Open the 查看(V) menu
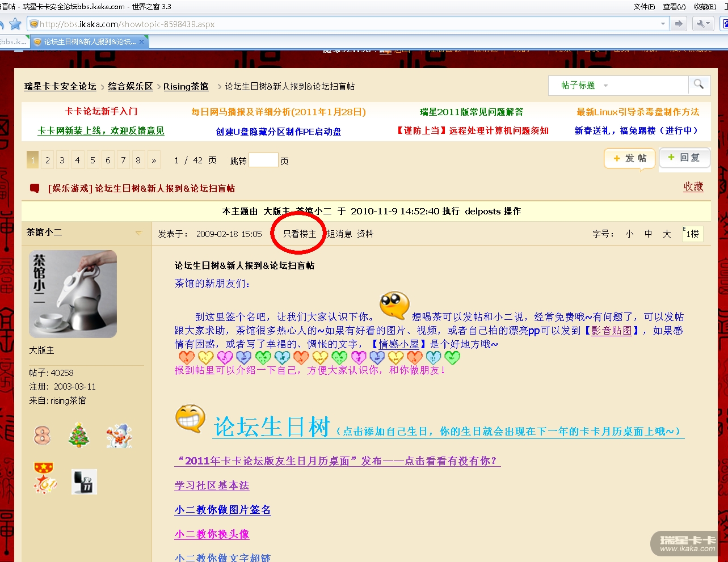Image resolution: width=728 pixels, height=562 pixels. [674, 7]
